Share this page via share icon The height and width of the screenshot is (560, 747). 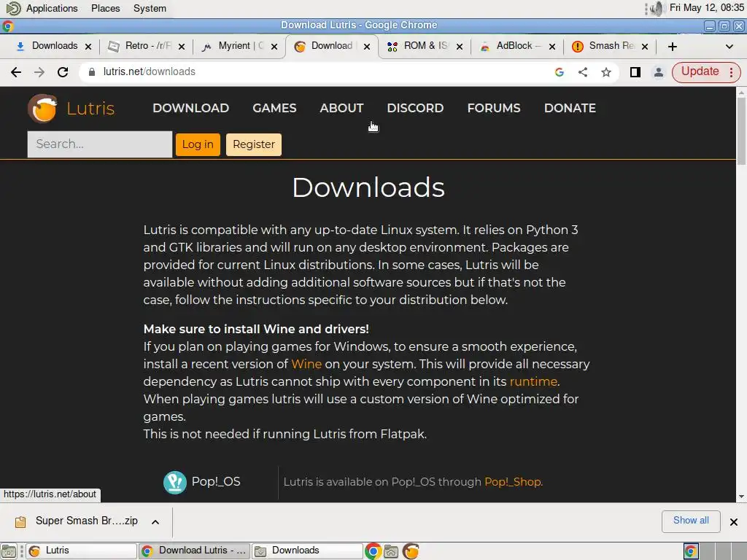pos(583,72)
